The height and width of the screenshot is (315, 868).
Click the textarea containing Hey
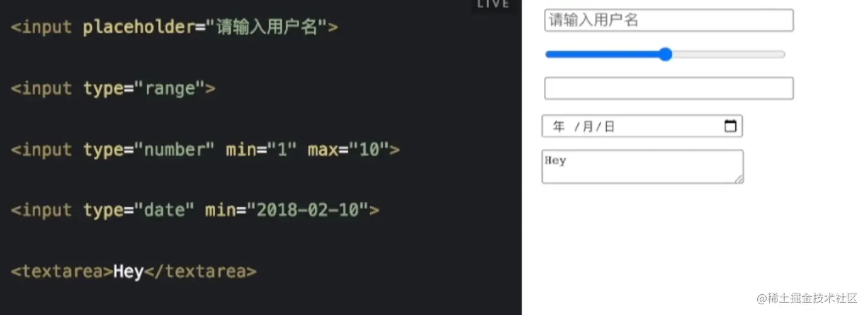click(x=643, y=166)
